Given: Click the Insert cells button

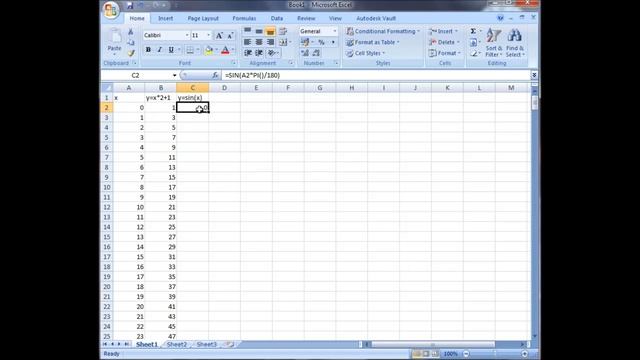Looking at the screenshot, I should tap(444, 31).
